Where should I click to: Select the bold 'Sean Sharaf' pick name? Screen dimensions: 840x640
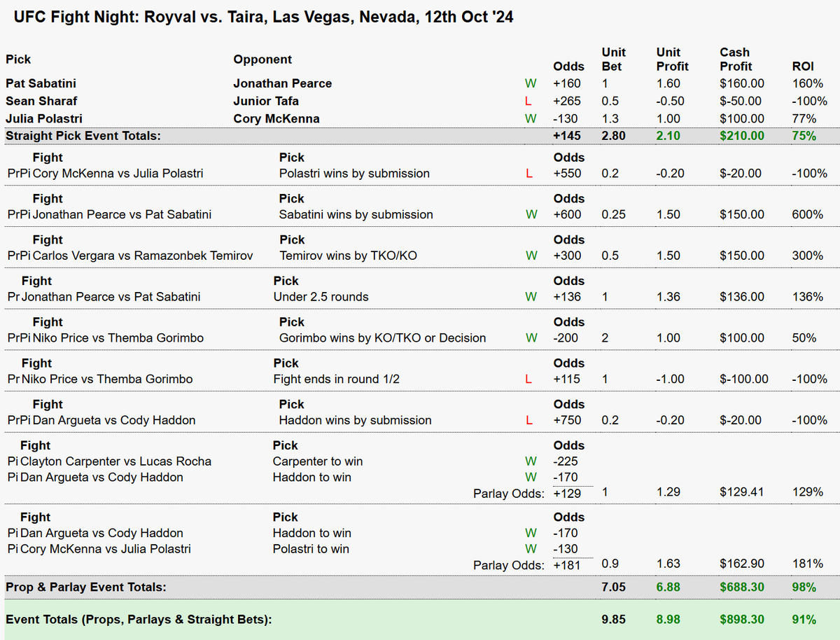click(40, 101)
